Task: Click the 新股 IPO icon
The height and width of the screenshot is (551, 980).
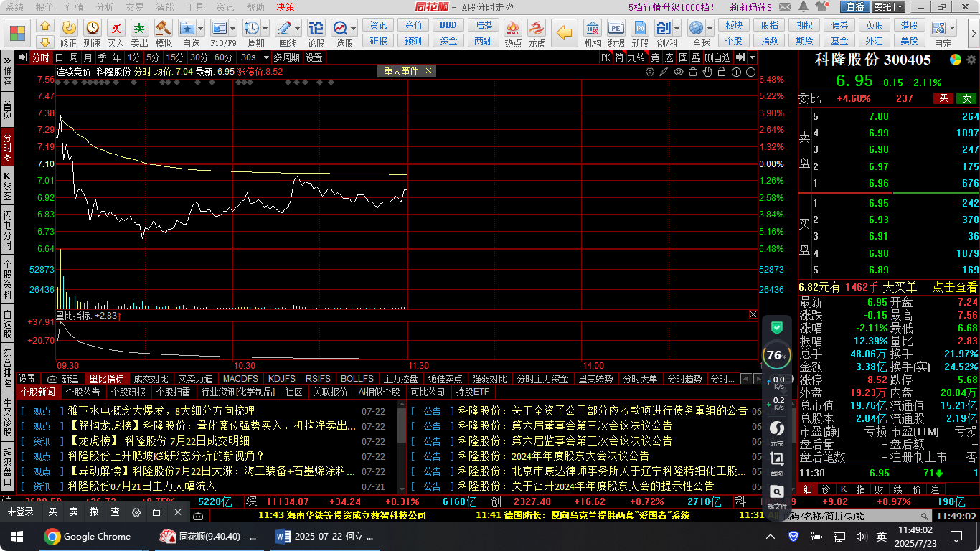Action: tap(640, 28)
